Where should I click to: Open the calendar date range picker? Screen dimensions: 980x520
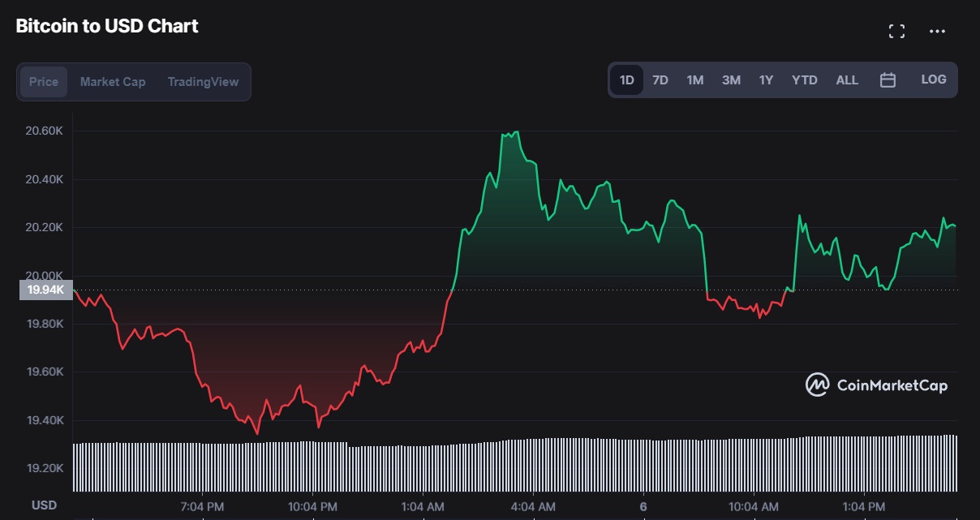[x=888, y=80]
